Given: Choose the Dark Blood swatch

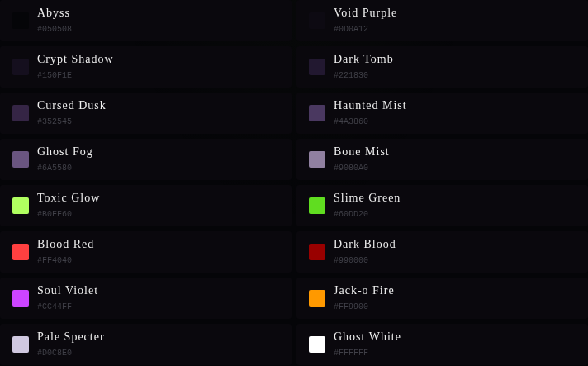Looking at the screenshot, I should (317, 252).
